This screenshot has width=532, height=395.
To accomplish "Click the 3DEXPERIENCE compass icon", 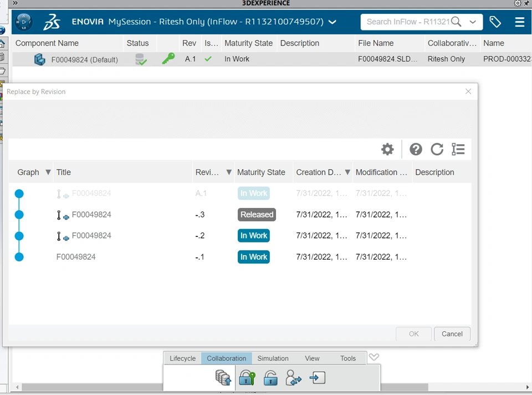I will pos(24,22).
